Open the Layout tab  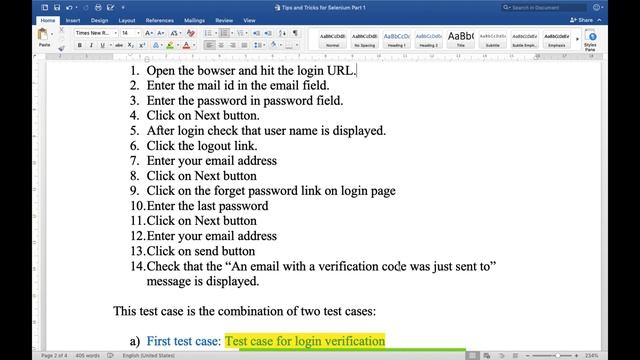127,20
